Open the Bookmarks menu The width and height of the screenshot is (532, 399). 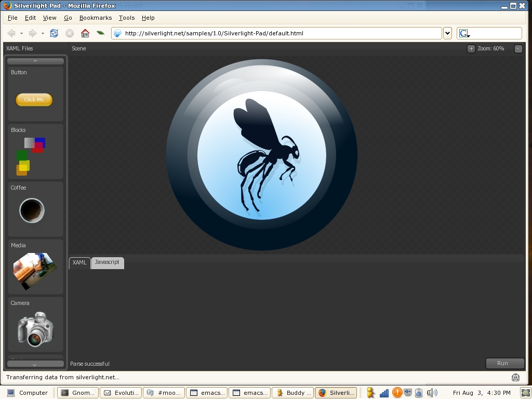pyautogui.click(x=95, y=18)
